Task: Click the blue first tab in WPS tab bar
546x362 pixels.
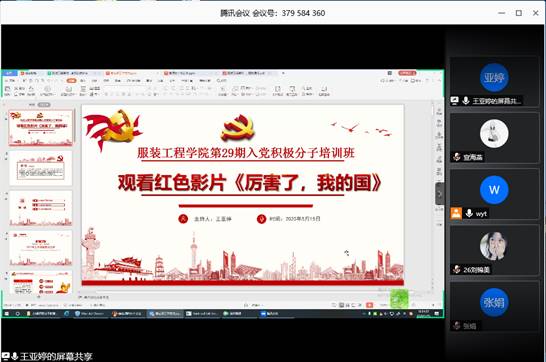Action: pos(9,73)
